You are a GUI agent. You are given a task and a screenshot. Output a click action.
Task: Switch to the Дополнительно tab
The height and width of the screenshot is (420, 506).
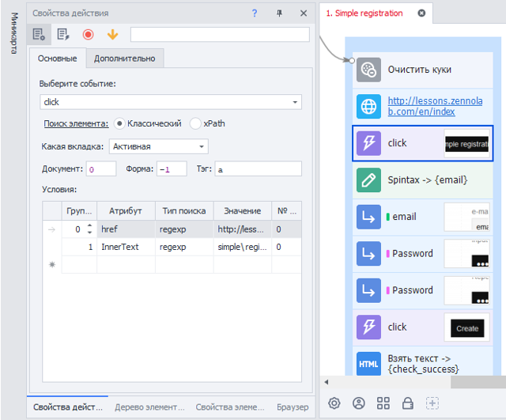pyautogui.click(x=125, y=59)
